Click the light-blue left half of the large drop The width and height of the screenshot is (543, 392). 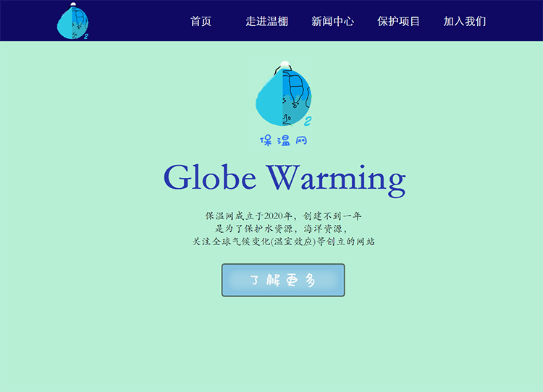[268, 101]
